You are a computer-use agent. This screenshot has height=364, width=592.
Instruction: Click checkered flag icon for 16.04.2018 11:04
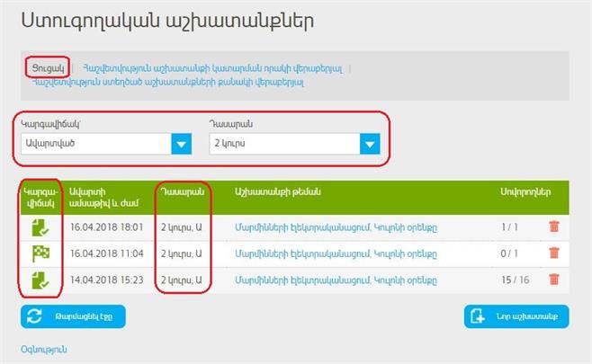point(40,253)
